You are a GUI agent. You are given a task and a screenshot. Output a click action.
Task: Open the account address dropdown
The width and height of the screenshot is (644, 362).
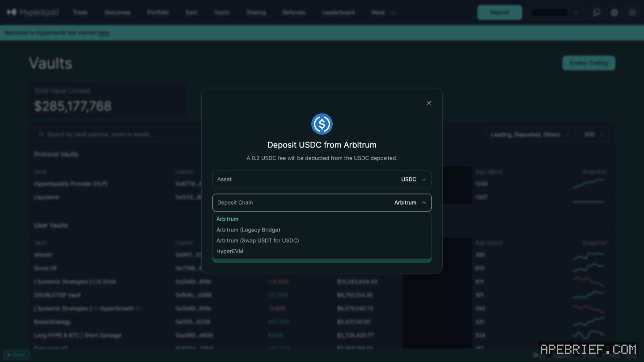pyautogui.click(x=555, y=13)
